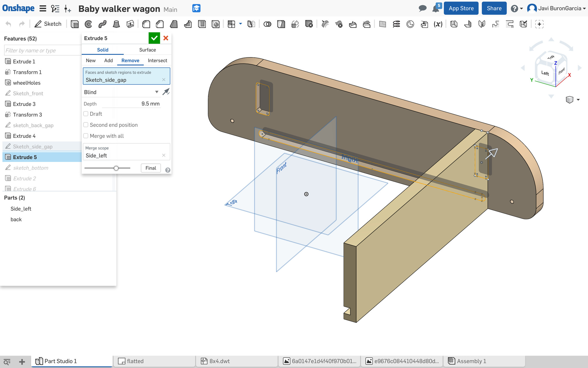Image resolution: width=588 pixels, height=368 pixels.
Task: Select the Extrude tool in the toolbar
Action: coord(75,24)
